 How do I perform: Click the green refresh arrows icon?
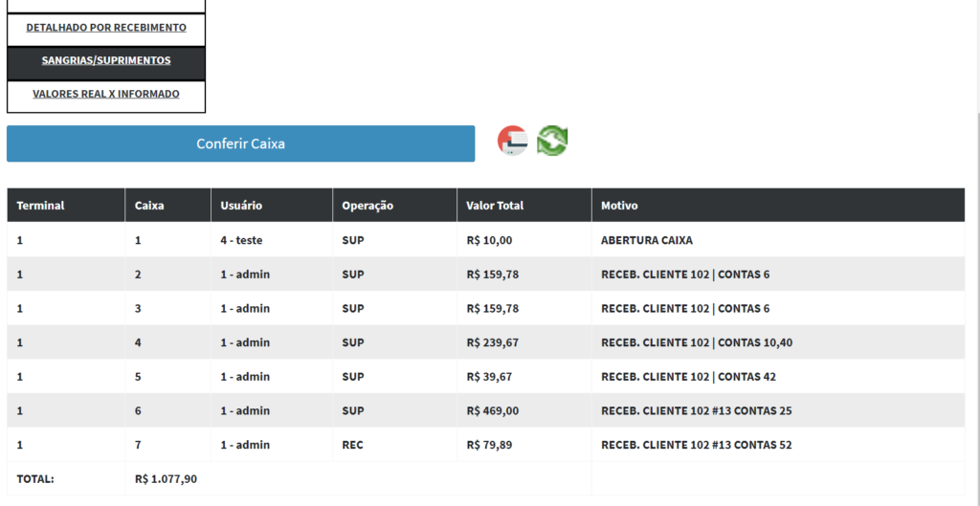552,141
